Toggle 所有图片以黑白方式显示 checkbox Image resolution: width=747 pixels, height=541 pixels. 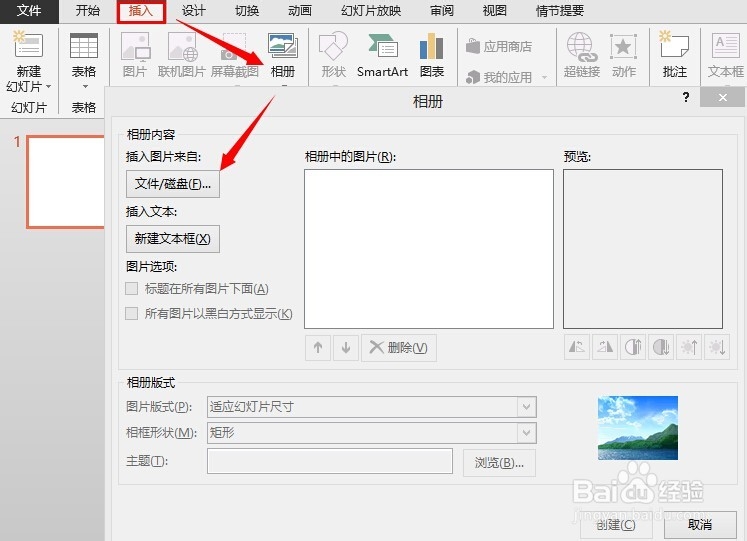[131, 313]
